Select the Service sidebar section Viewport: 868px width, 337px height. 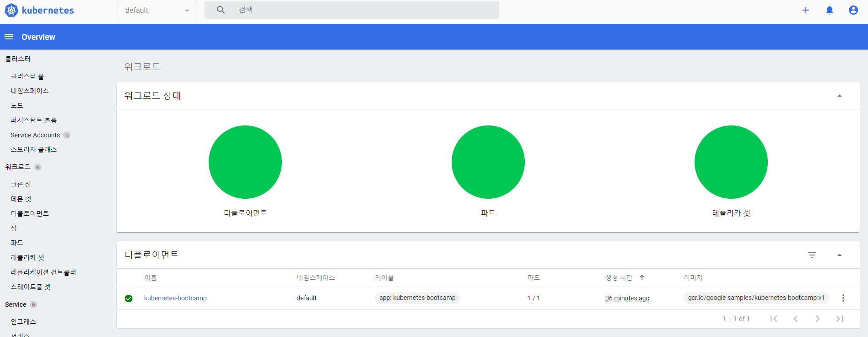coord(16,304)
